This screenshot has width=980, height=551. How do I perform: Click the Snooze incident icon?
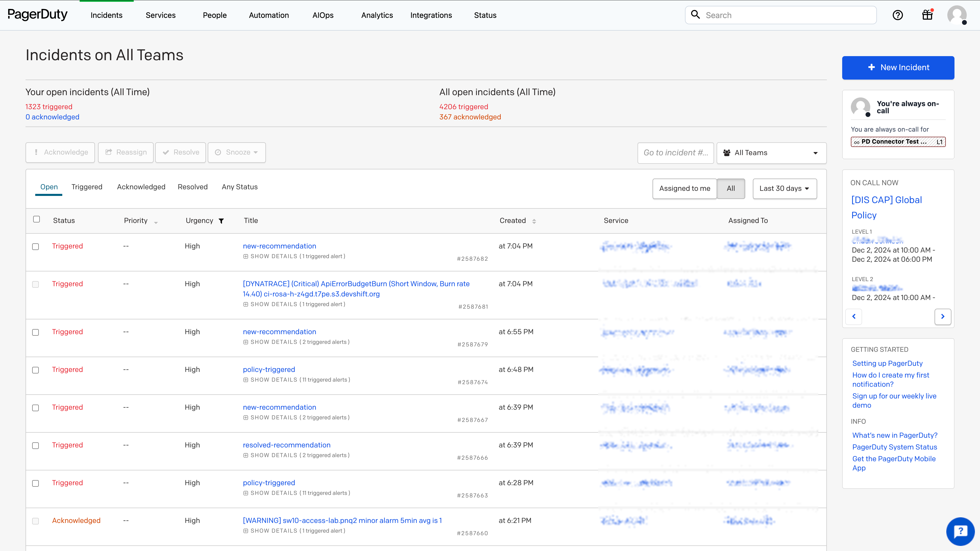218,152
